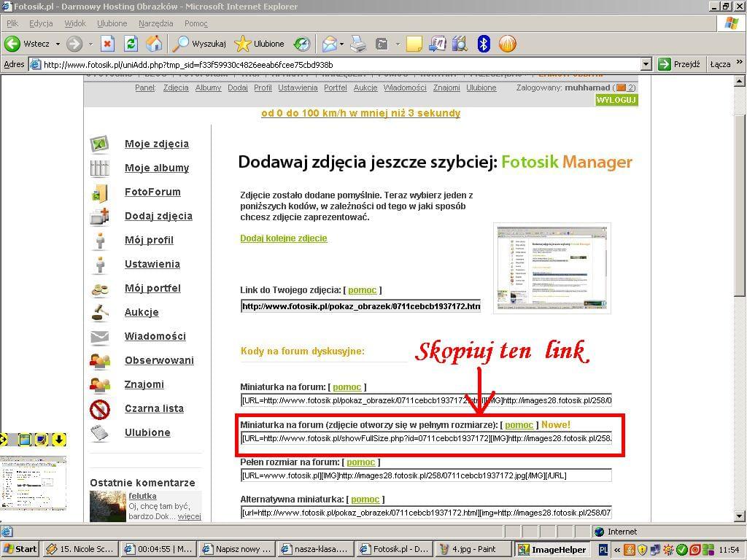Image resolution: width=747 pixels, height=560 pixels.
Task: Open the Edycja menu
Action: (x=41, y=23)
